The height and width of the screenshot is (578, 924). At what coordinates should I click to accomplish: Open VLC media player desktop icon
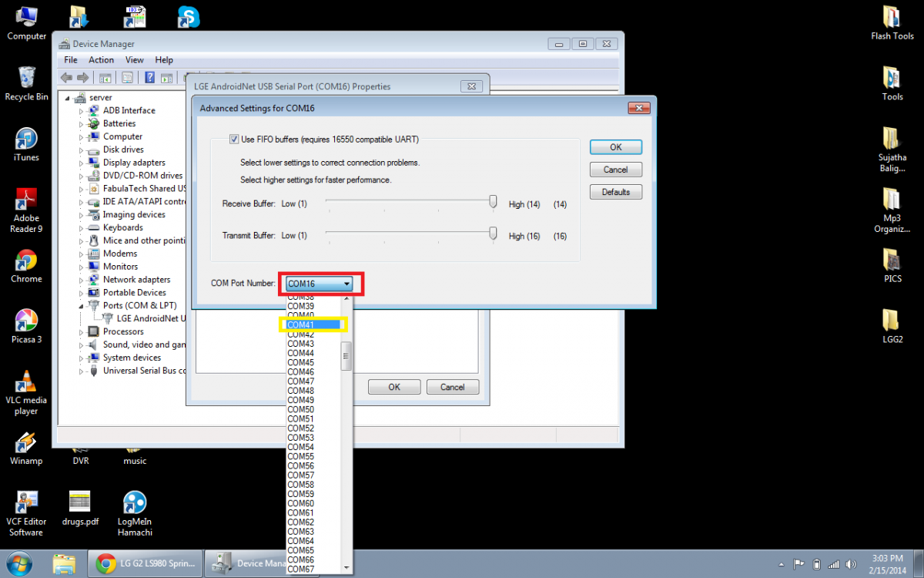tap(26, 382)
